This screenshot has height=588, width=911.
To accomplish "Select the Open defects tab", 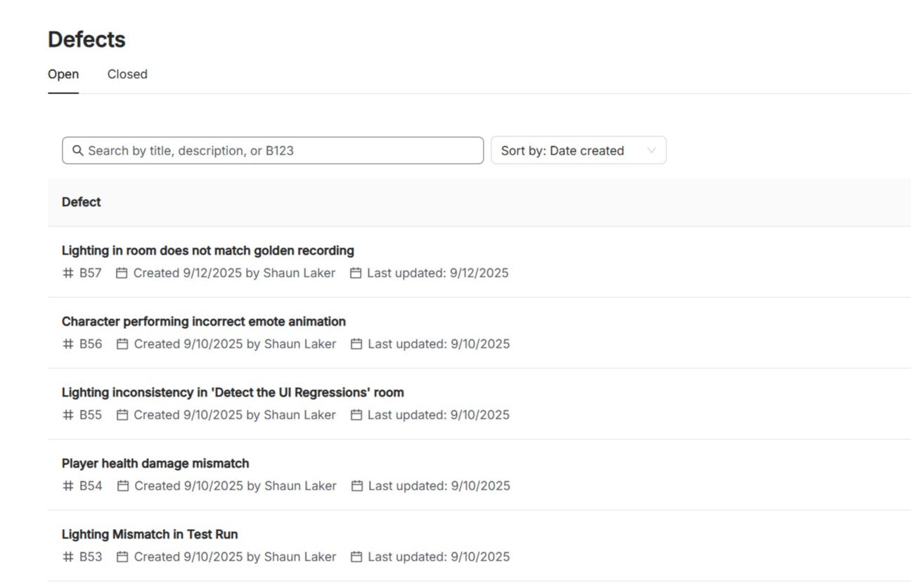I will pos(63,74).
